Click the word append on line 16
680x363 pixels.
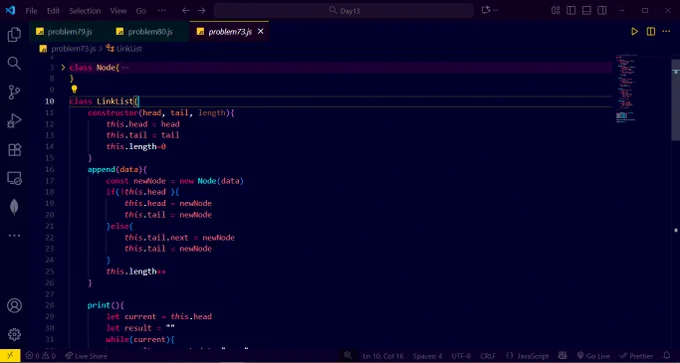(x=101, y=170)
